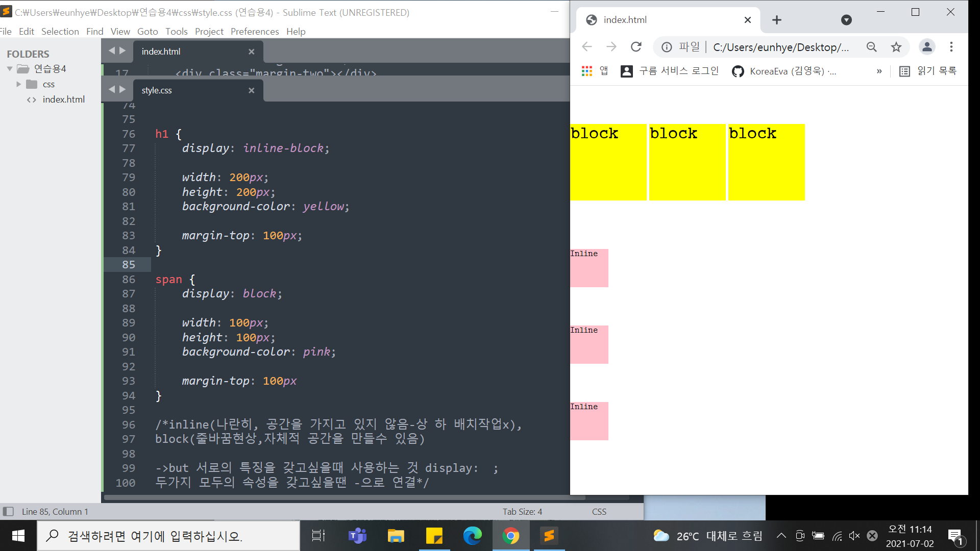
Task: Open index.html from the sidebar
Action: [x=63, y=99]
